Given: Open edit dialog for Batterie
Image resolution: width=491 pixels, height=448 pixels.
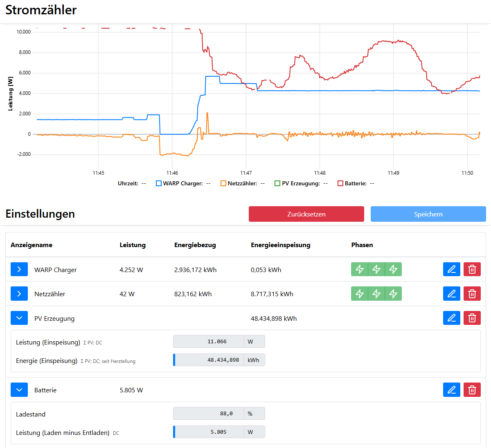Looking at the screenshot, I should point(451,390).
